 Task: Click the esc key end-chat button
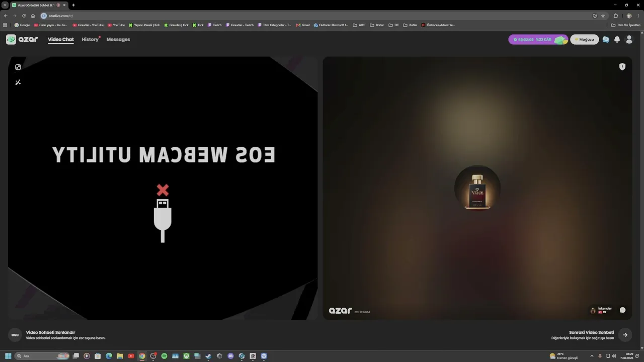coord(15,335)
